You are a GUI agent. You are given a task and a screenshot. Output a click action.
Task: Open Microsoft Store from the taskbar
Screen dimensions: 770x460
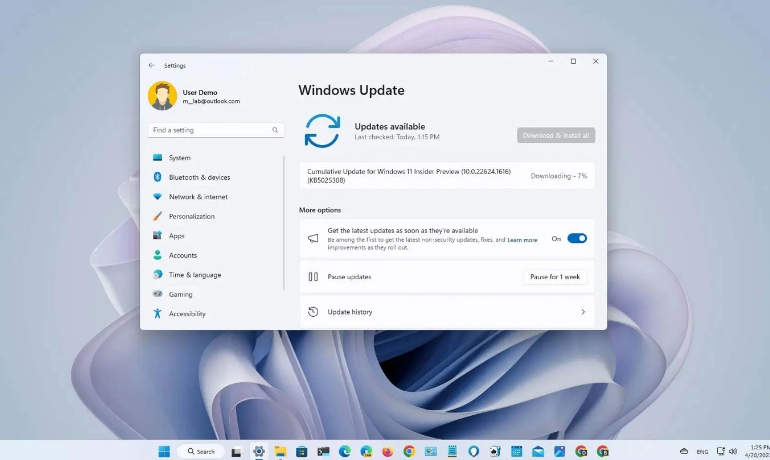[302, 451]
